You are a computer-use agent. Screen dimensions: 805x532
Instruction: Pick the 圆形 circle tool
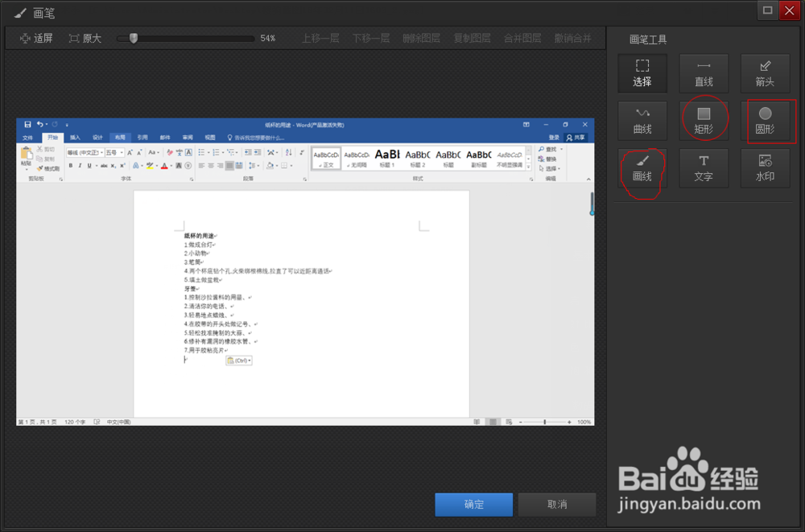pyautogui.click(x=765, y=121)
